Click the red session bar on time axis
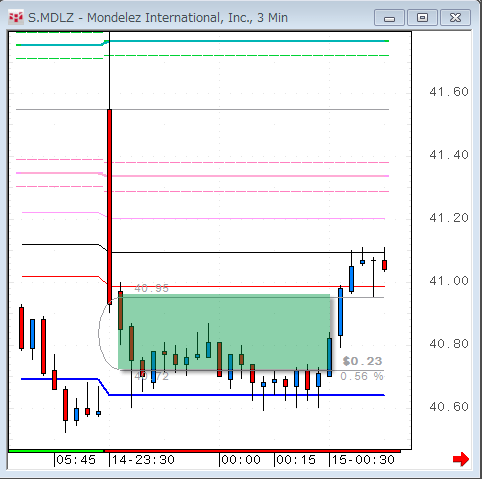This screenshot has height=479, width=482. click(252, 451)
